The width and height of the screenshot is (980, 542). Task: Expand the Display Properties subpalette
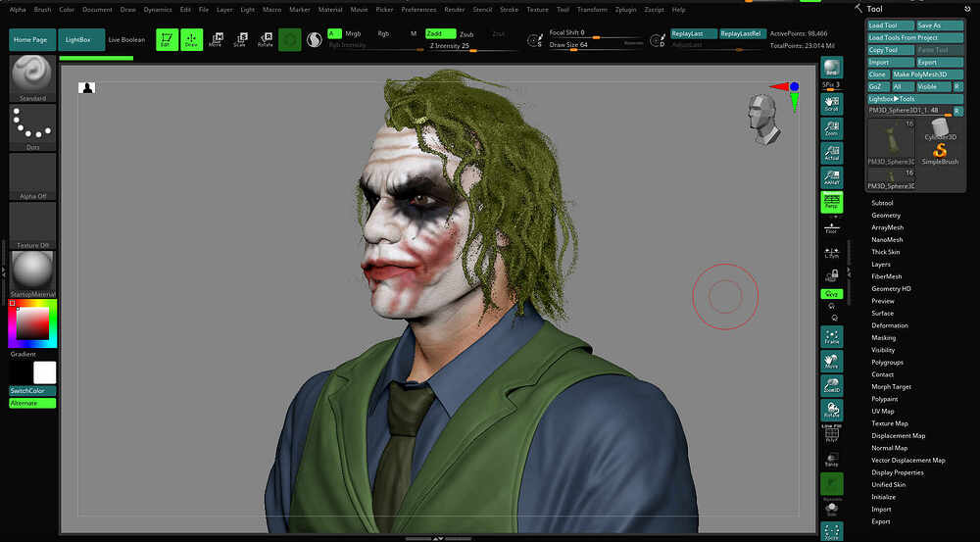tap(897, 472)
